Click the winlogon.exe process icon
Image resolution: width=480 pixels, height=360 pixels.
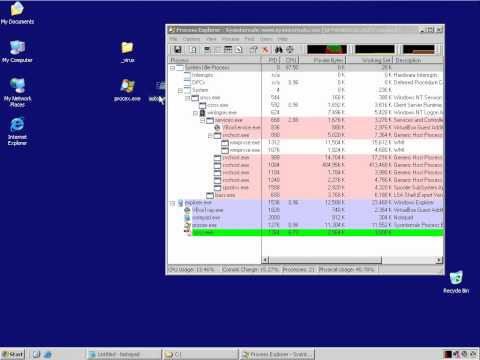[x=202, y=113]
